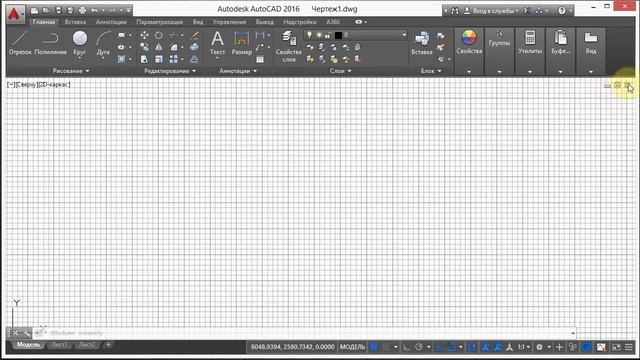Click the Erase tool icon

point(195,36)
